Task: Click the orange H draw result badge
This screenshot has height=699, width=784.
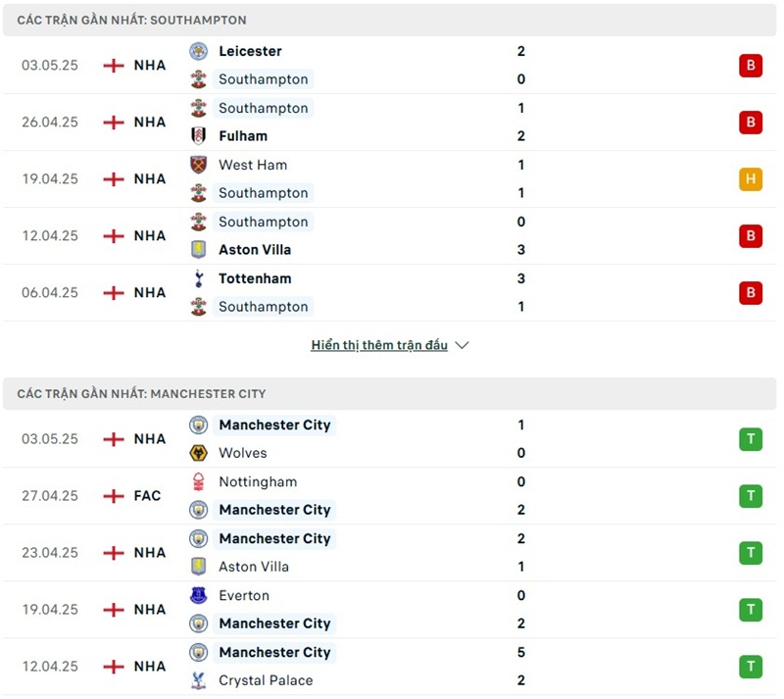Action: click(751, 179)
